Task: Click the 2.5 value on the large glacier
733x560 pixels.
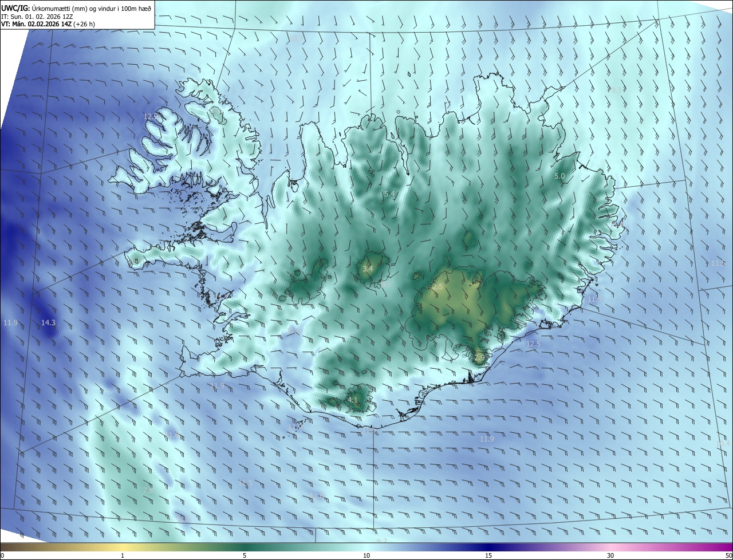Action: coord(438,287)
